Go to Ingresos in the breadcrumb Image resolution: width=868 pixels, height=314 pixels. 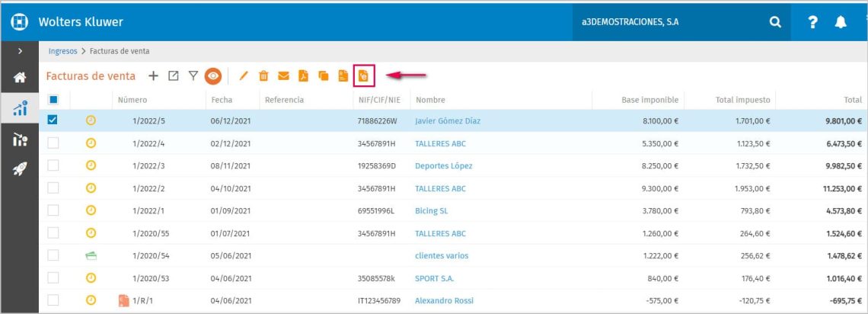(62, 51)
